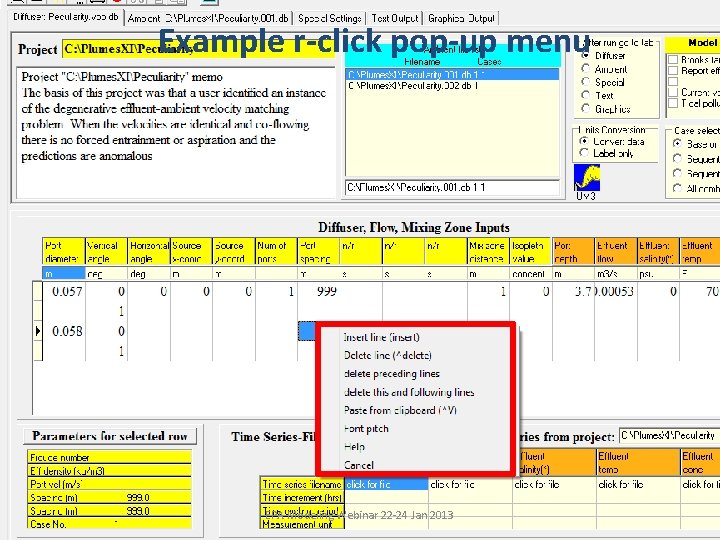Viewport: 720px width, 540px height.
Task: Click Help in the context menu
Action: pyautogui.click(x=354, y=446)
